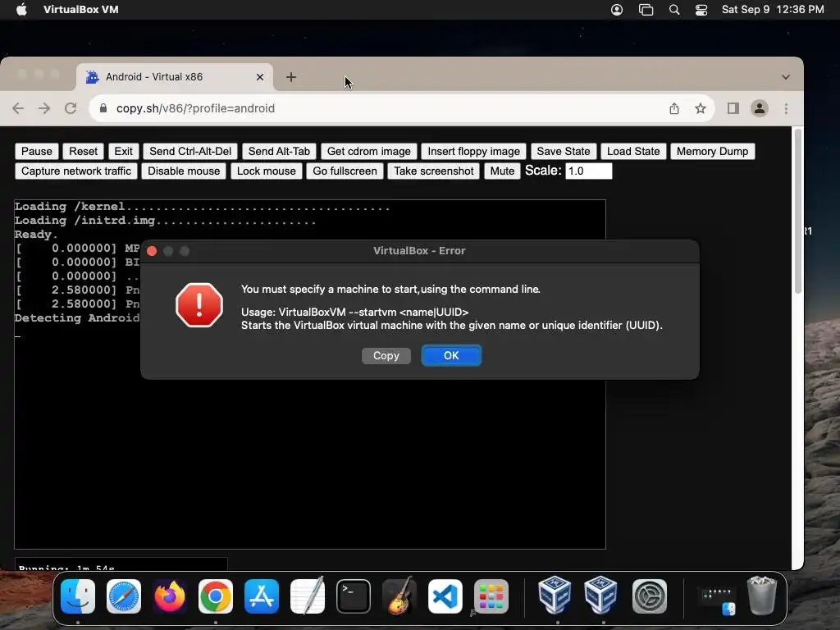Open Firefox from the Dock

170,596
